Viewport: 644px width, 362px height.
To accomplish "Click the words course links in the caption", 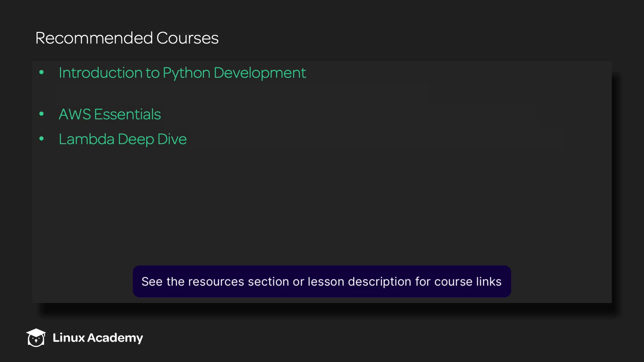I will point(468,282).
